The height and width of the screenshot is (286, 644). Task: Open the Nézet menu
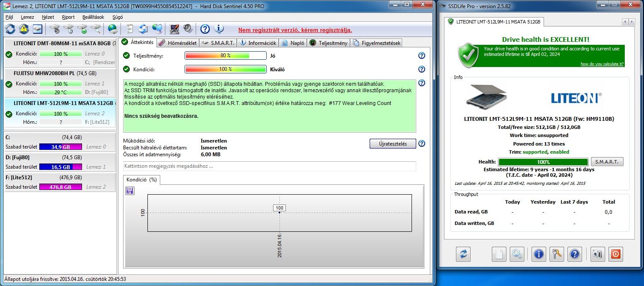(x=48, y=17)
